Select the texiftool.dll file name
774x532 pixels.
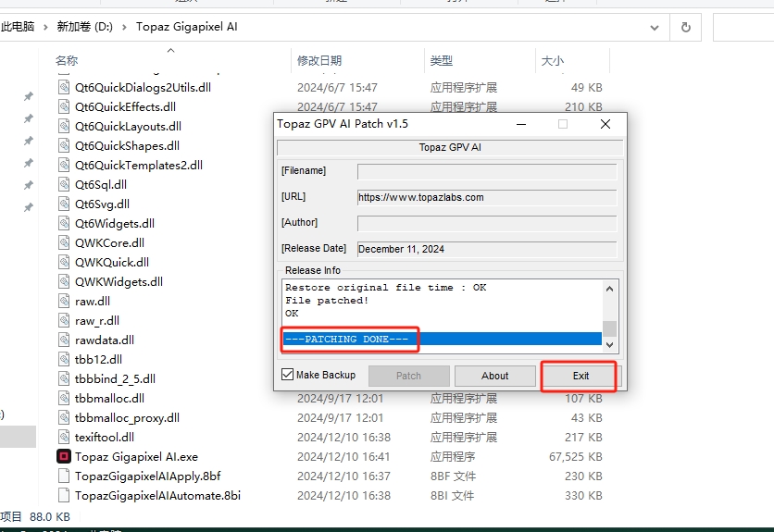tap(104, 438)
